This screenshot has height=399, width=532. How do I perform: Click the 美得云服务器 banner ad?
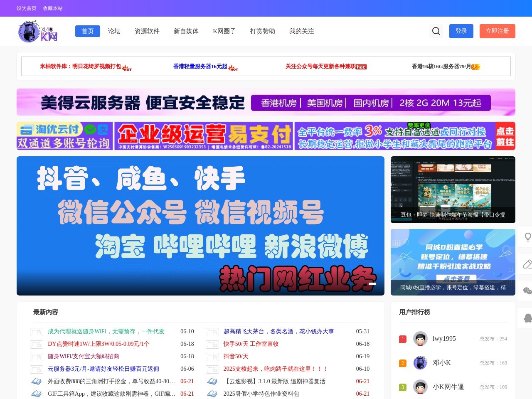point(266,102)
